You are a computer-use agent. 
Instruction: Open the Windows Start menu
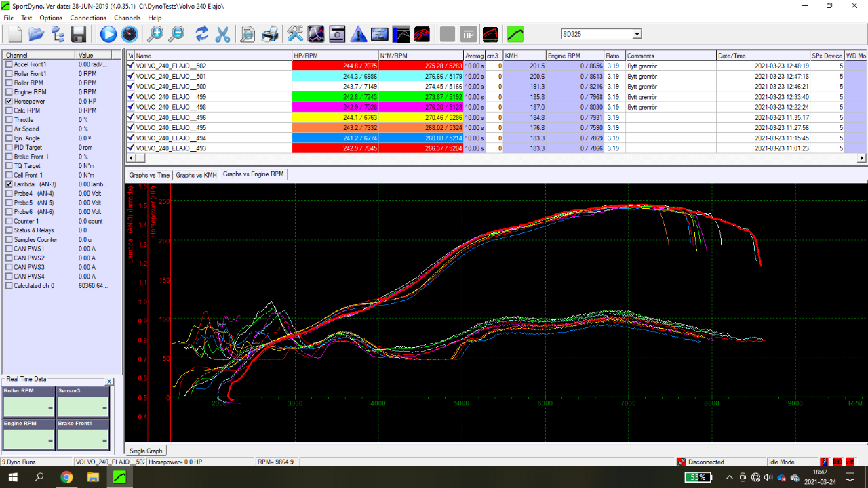14,477
